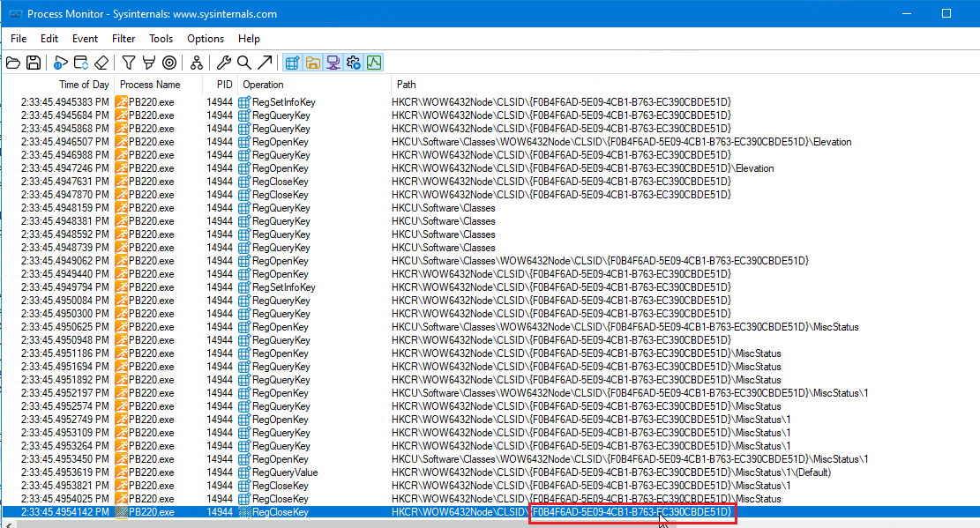Click the Clear eraser toolbar icon
980x528 pixels.
click(x=101, y=63)
